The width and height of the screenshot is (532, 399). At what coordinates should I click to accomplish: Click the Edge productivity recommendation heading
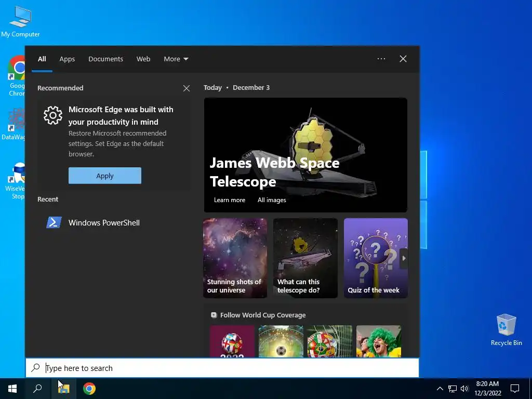coord(121,116)
